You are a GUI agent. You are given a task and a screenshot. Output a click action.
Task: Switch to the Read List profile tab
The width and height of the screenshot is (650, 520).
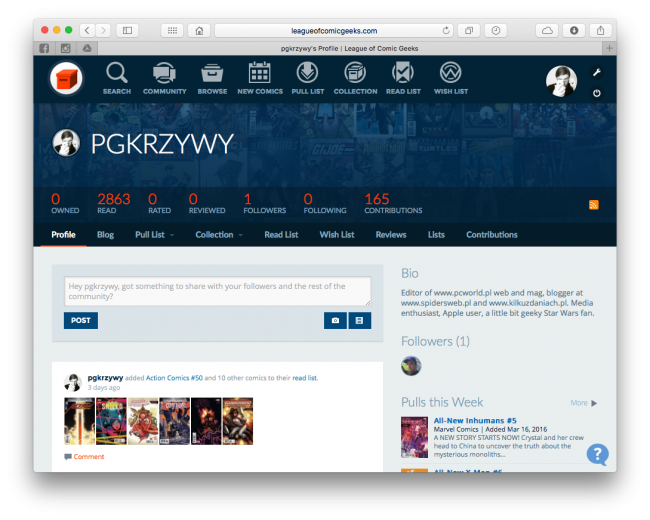[281, 235]
